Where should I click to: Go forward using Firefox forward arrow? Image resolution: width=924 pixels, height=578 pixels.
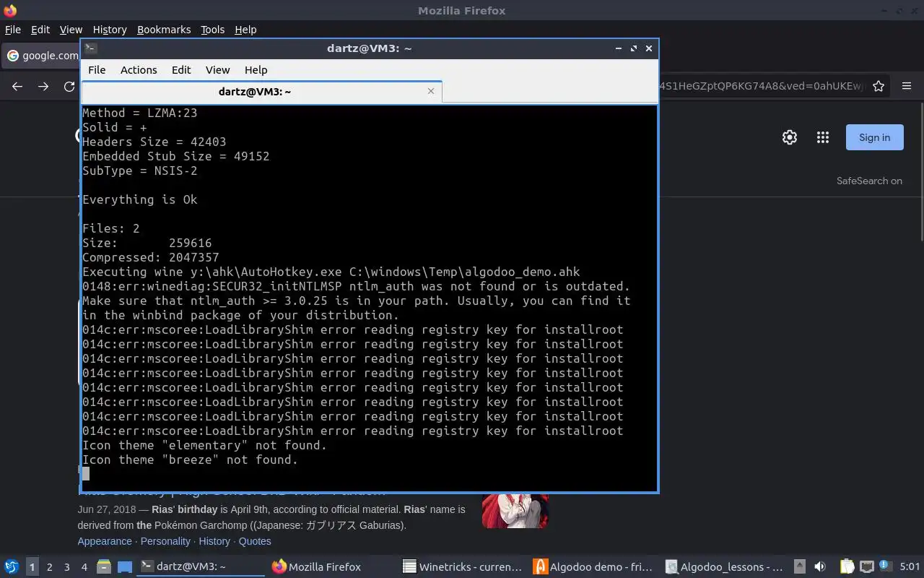click(x=43, y=86)
